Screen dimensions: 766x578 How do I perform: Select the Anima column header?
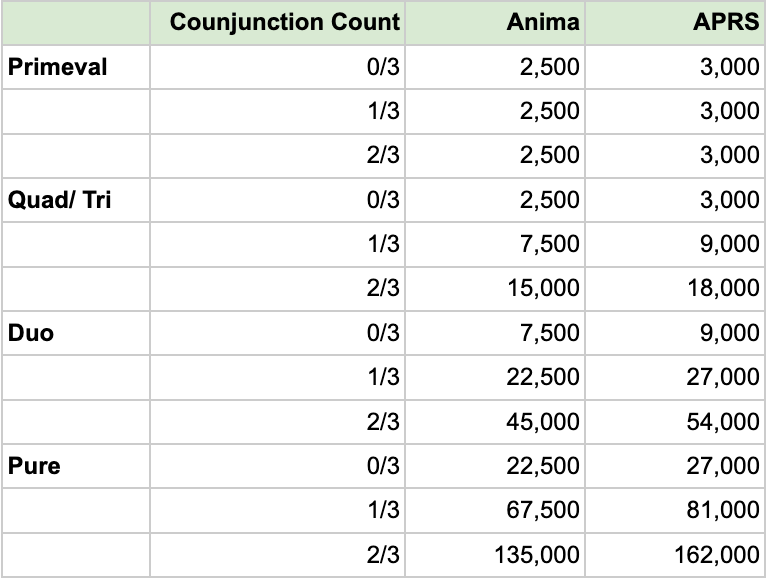coord(495,23)
